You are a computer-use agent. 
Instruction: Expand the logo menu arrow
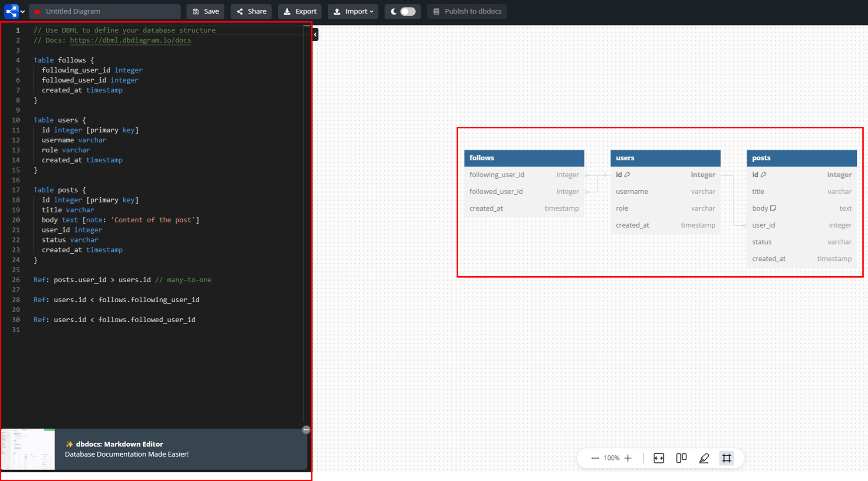23,12
